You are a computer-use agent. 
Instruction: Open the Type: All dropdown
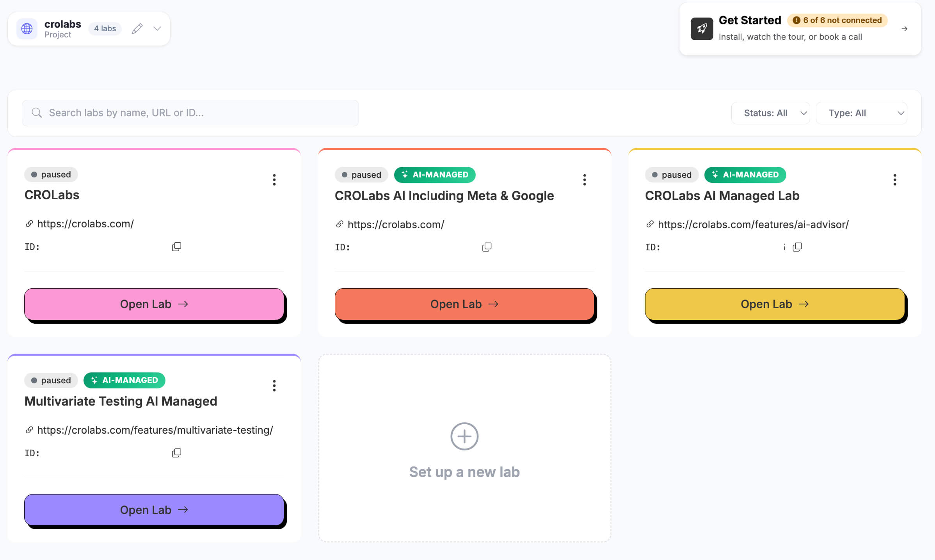point(861,113)
